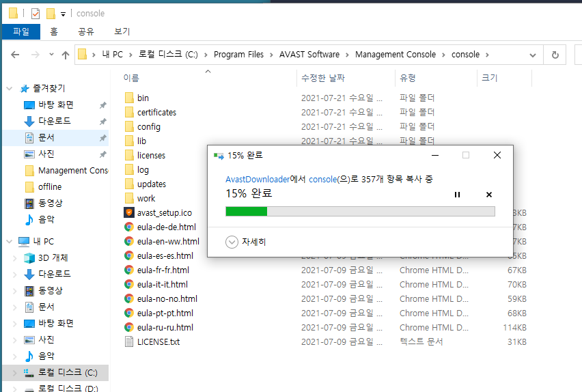The height and width of the screenshot is (392, 582).
Task: Pause the file copy operation
Action: tap(457, 195)
